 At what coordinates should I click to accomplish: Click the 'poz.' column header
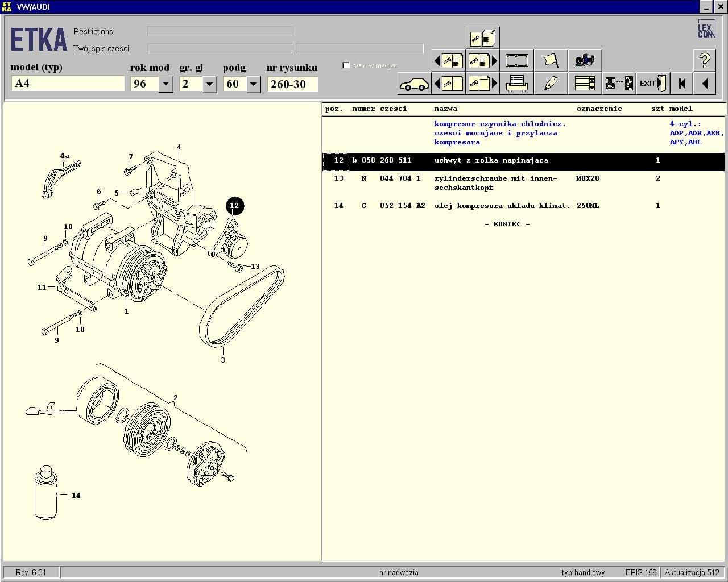click(334, 109)
